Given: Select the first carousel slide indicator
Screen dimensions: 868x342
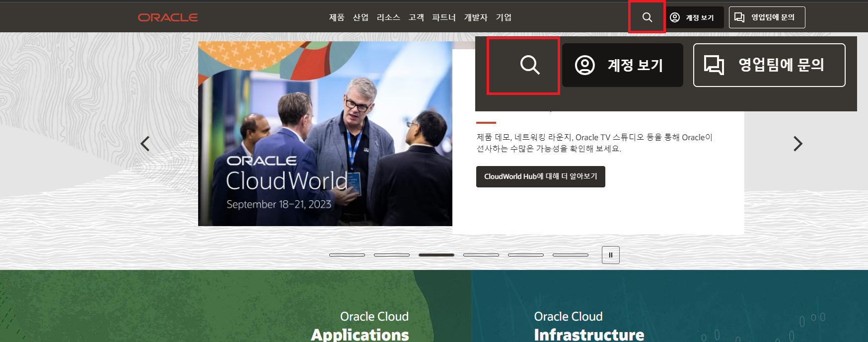Looking at the screenshot, I should pyautogui.click(x=347, y=255).
